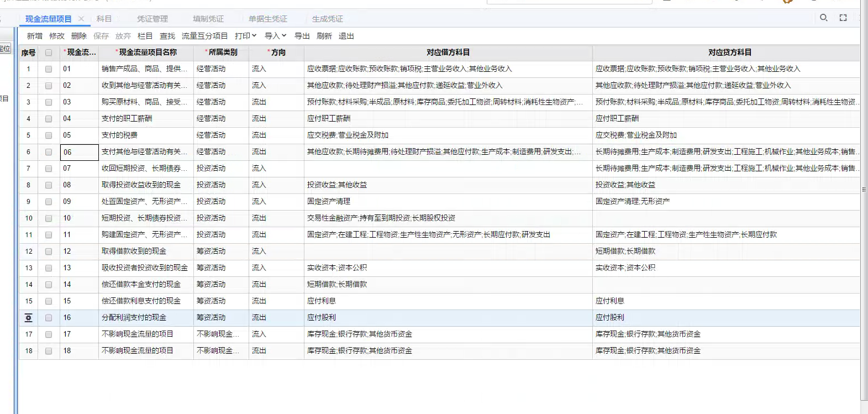Click 流入 direction in row 17

pyautogui.click(x=276, y=334)
